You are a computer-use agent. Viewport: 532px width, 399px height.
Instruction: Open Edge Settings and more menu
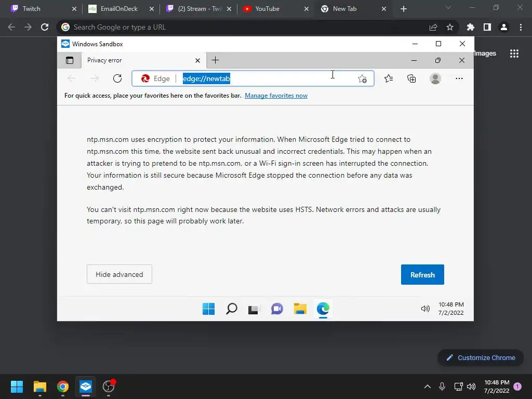[459, 79]
